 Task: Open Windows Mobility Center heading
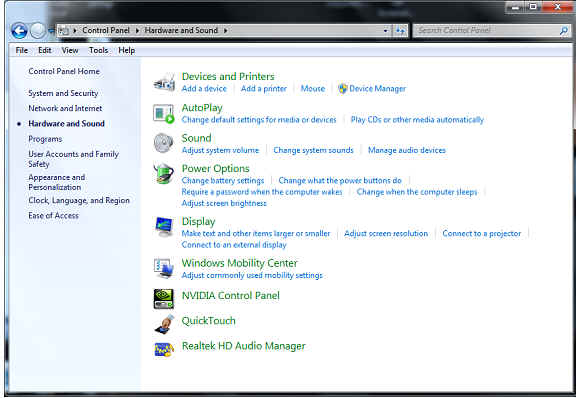pos(240,263)
